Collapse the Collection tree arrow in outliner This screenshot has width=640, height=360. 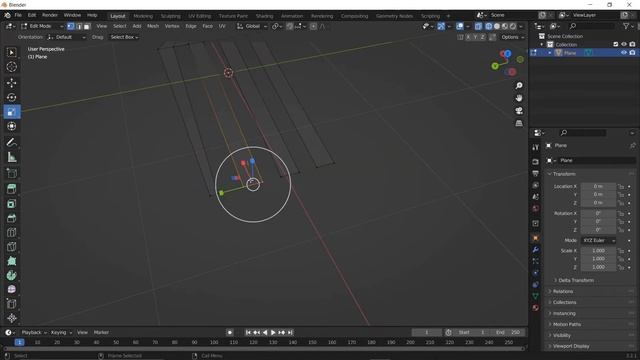click(x=542, y=44)
